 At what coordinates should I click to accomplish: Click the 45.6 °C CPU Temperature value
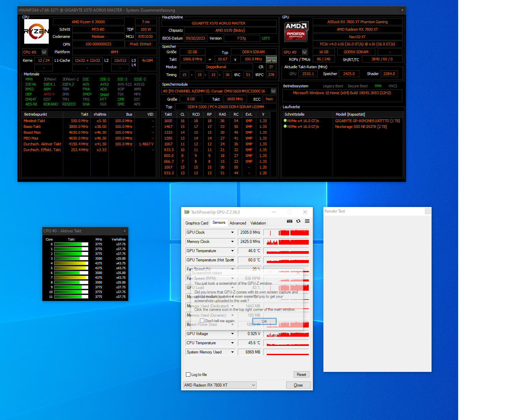(250, 343)
